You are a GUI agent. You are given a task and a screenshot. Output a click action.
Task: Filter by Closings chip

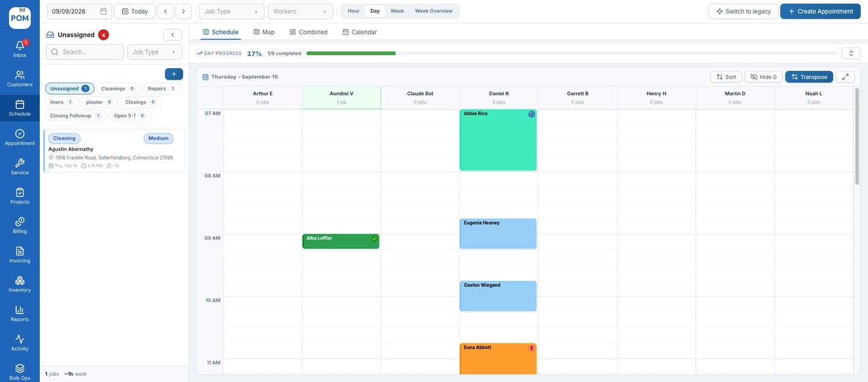(141, 102)
